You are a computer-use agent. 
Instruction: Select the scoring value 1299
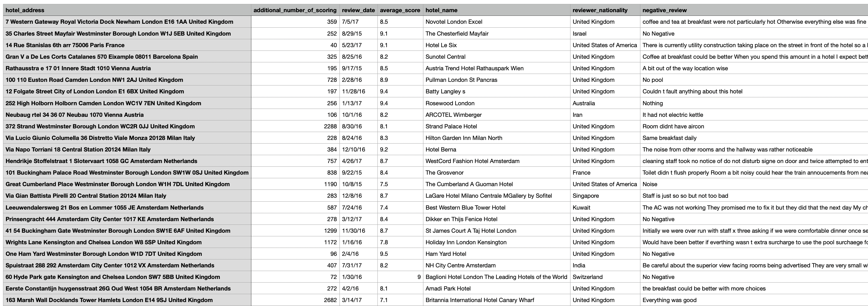pyautogui.click(x=295, y=231)
